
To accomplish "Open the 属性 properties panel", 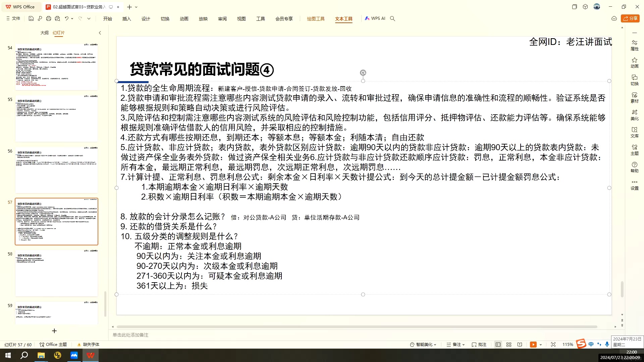I will pos(635,45).
